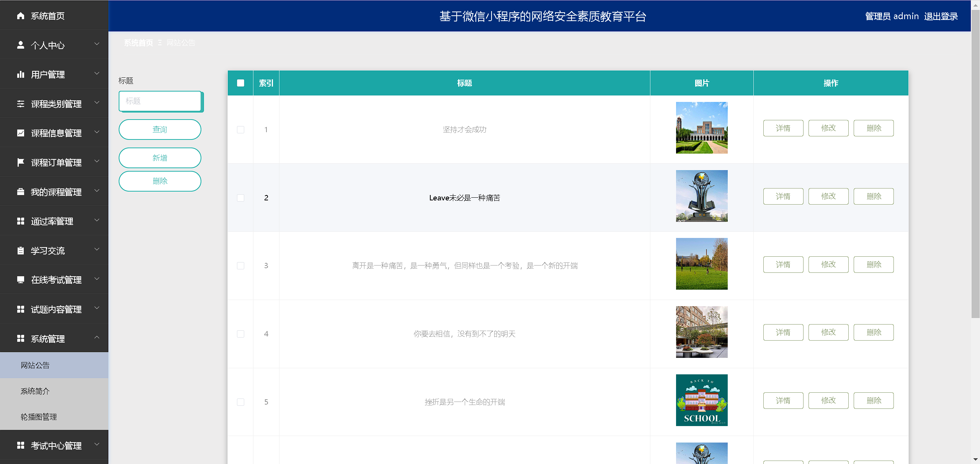Collapse the 系统管理 menu chevron
Viewport: 980px width, 464px height.
[x=97, y=338]
